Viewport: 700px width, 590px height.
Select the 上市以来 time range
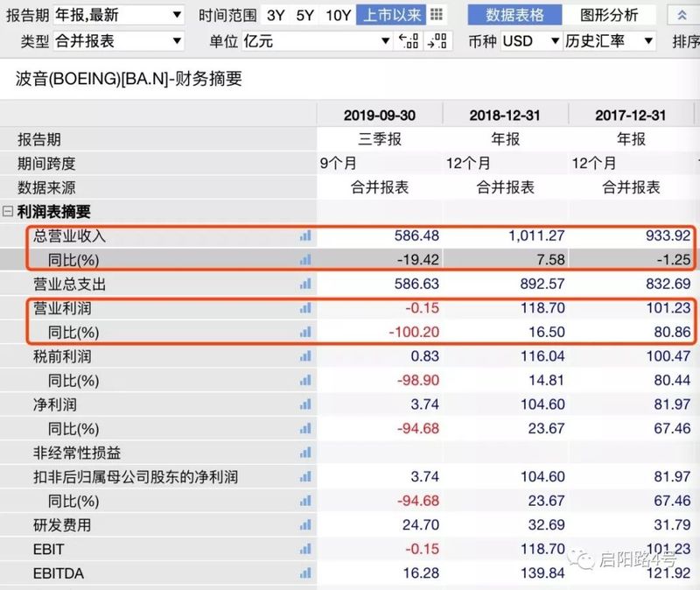(x=391, y=16)
